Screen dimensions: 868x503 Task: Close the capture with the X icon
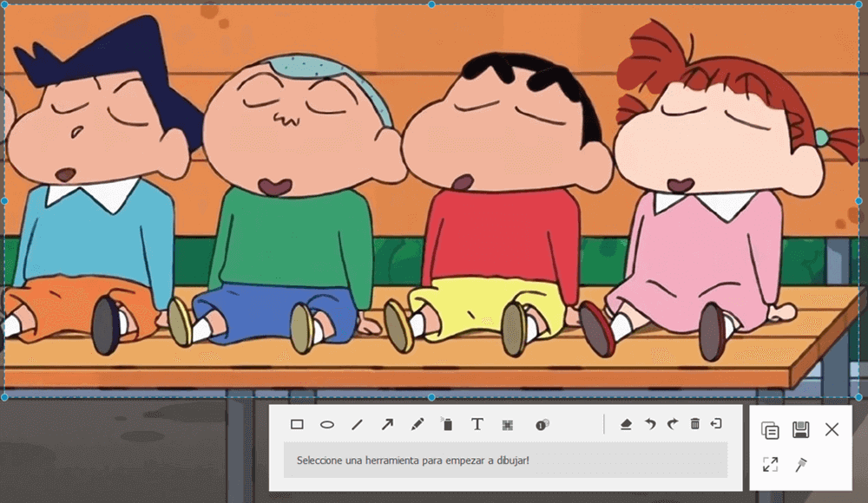click(x=832, y=429)
